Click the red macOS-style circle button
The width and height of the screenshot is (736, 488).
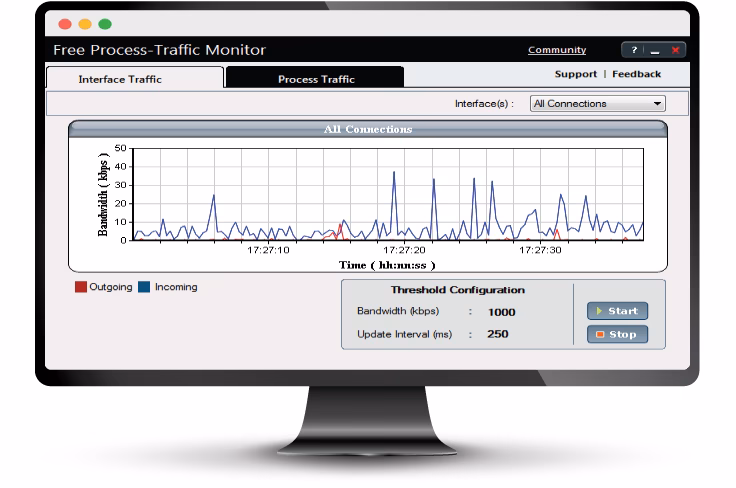tap(65, 24)
